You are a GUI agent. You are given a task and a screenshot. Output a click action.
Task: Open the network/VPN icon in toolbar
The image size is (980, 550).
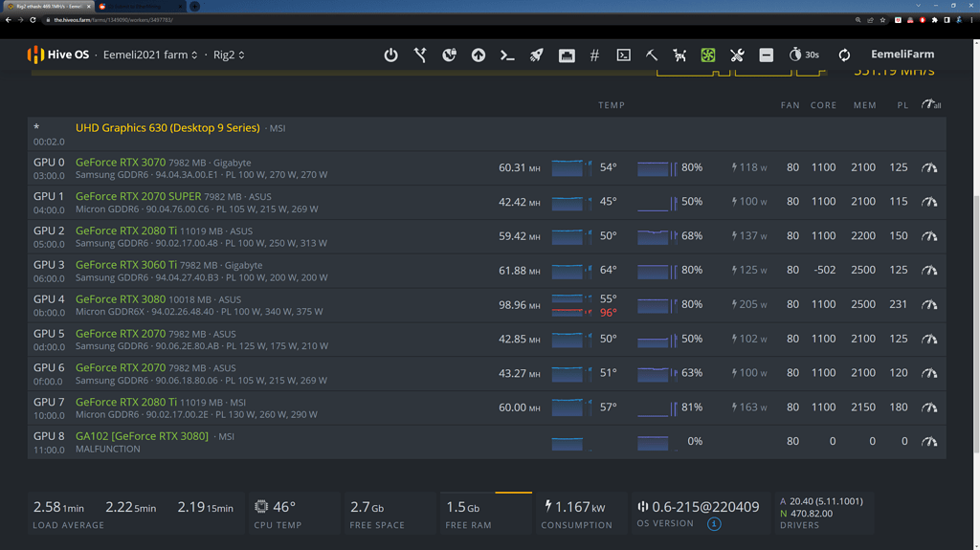click(x=420, y=55)
